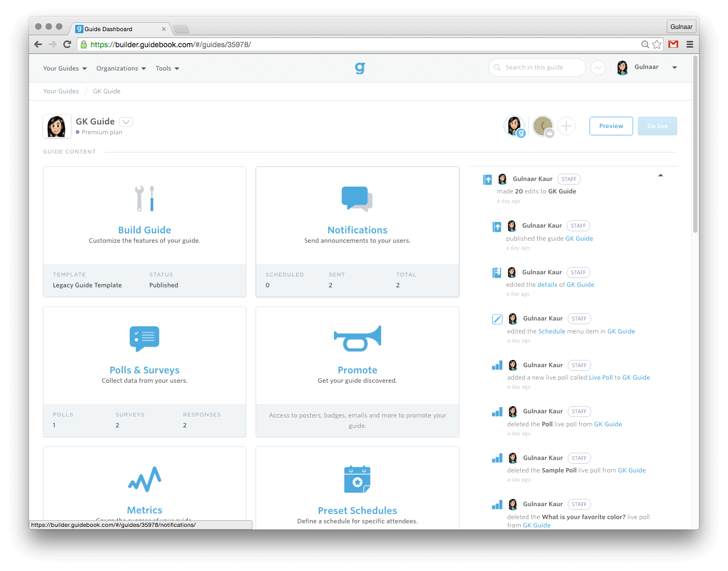Open the Notifications link
The image size is (728, 571).
pos(357,230)
